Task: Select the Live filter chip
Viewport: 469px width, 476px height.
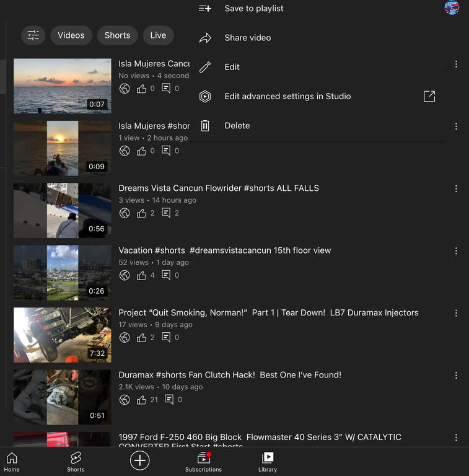Action: [x=158, y=35]
